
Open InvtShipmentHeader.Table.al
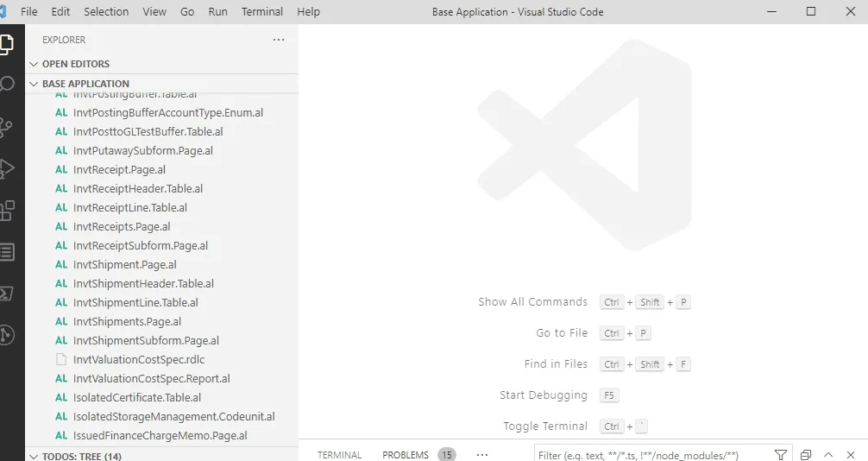143,284
